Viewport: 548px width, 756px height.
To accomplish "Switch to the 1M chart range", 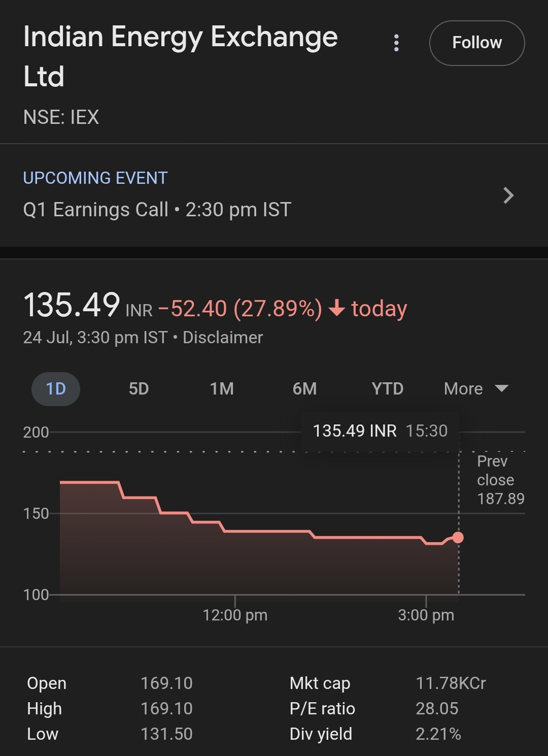I will pyautogui.click(x=222, y=389).
